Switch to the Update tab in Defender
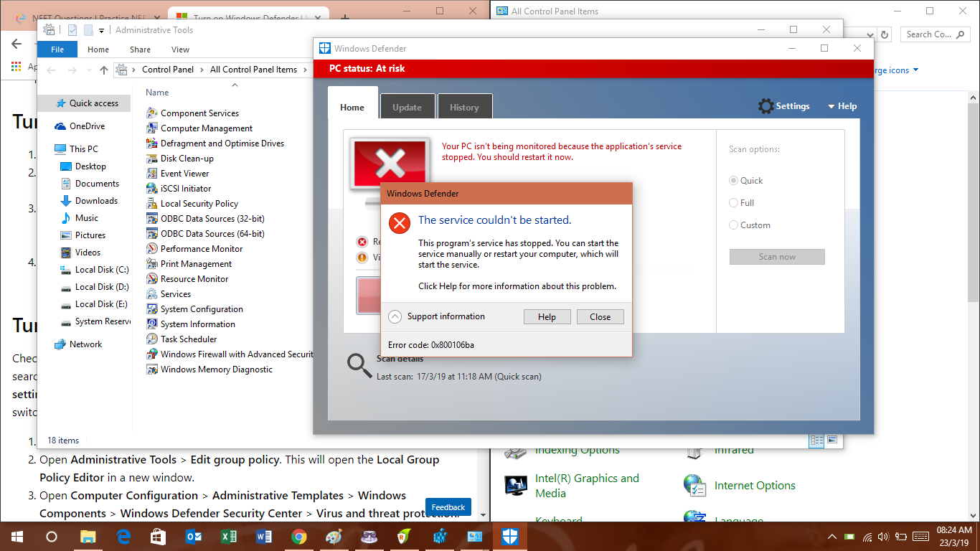Screen dimensions: 980x551 pyautogui.click(x=407, y=107)
